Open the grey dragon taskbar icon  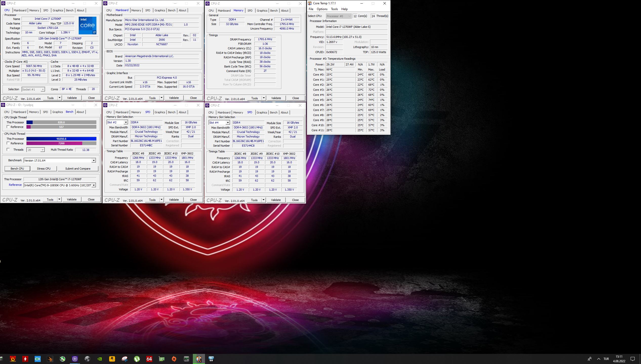tap(87, 359)
